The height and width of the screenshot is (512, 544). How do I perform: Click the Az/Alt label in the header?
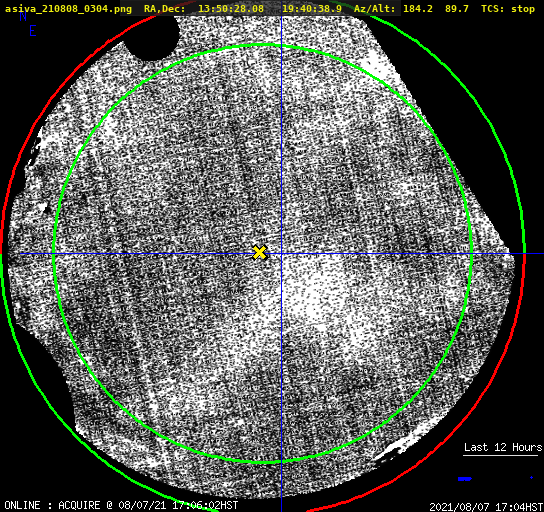[374, 9]
